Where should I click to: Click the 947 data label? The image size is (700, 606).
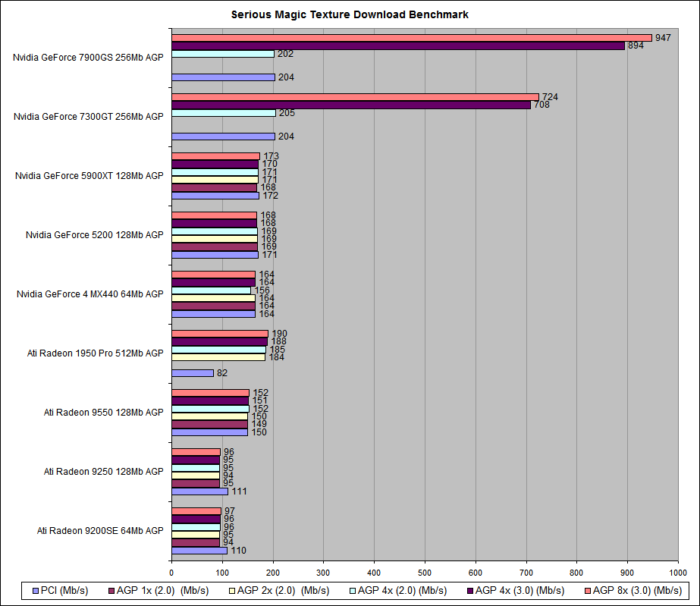coord(663,38)
